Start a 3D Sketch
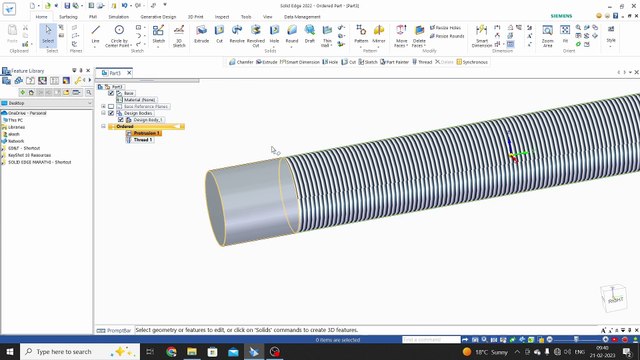Screen dimensions: 640x360 click(x=179, y=36)
